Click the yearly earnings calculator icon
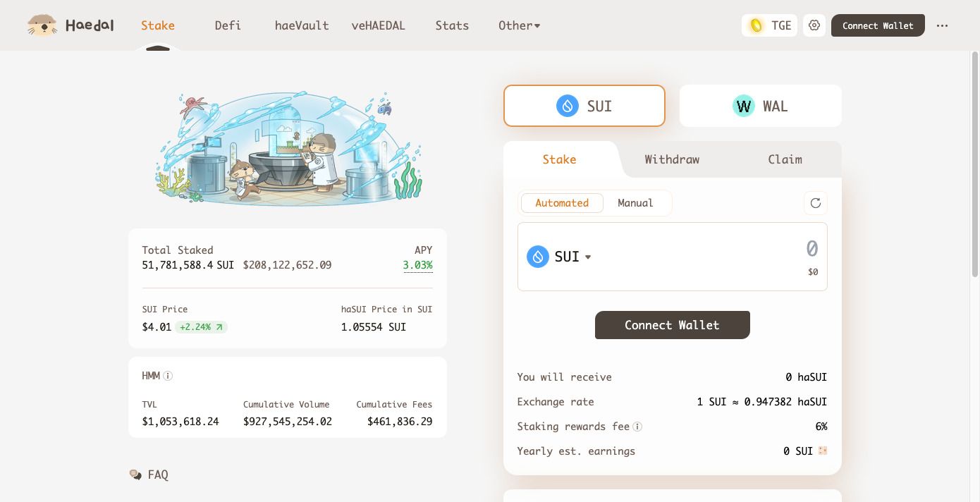Screen dimensions: 980x502 pos(823,451)
